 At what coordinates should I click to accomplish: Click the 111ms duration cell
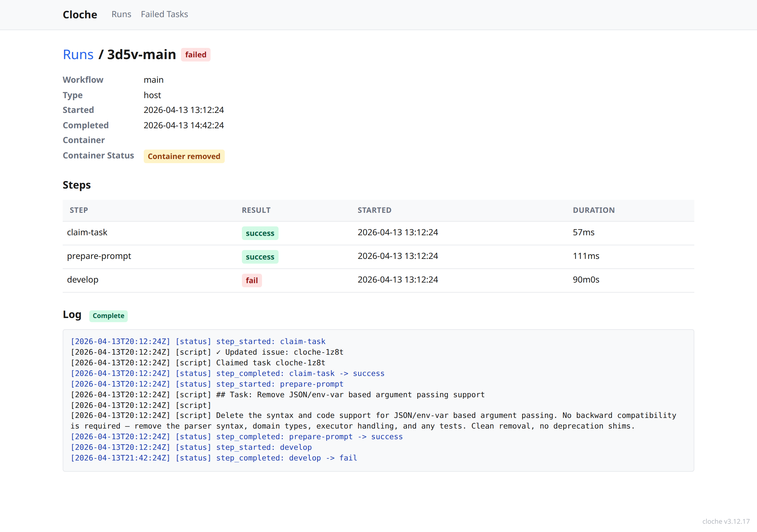coord(586,256)
